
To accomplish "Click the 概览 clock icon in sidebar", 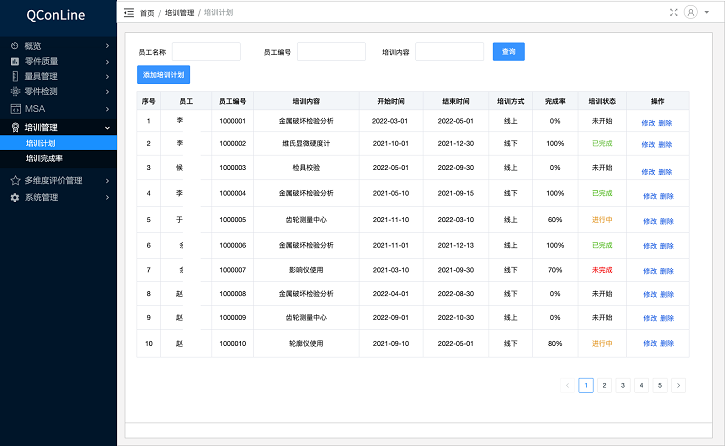I will 14,45.
